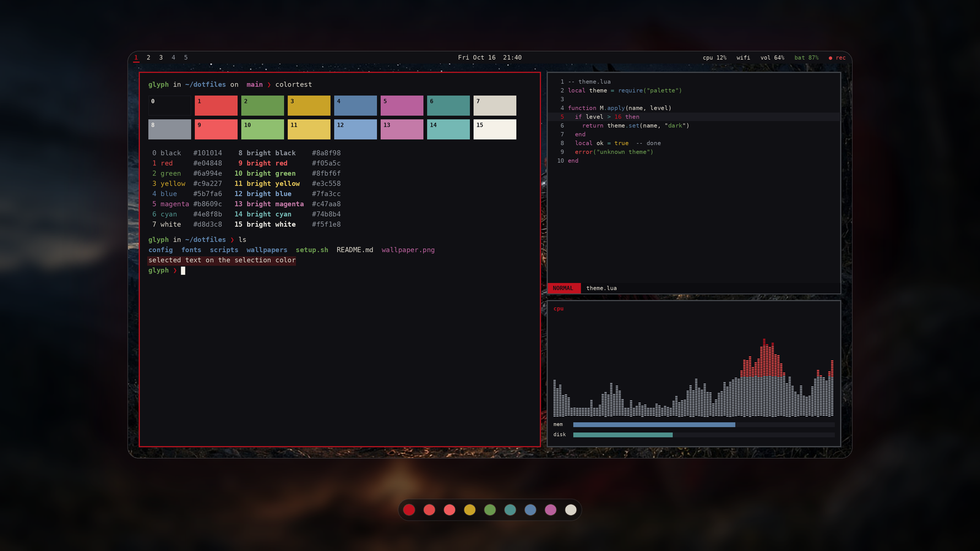Image resolution: width=980 pixels, height=551 pixels.
Task: Click the hex value #e04848 in the list
Action: 208,163
